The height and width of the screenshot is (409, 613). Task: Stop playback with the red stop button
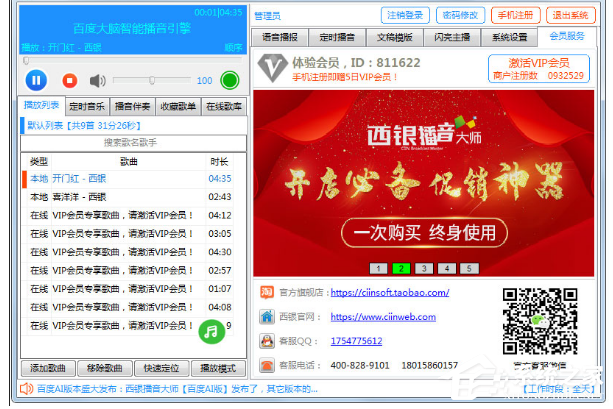[x=70, y=81]
